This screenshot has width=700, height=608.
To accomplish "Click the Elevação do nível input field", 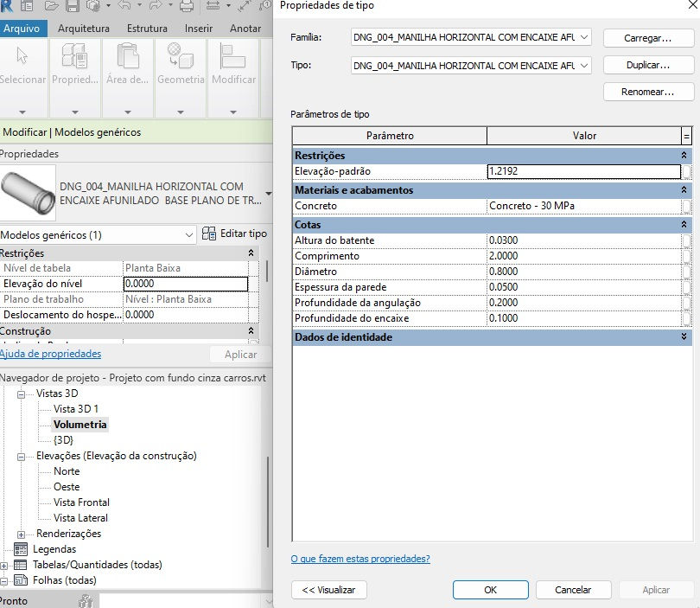I will pos(185,284).
